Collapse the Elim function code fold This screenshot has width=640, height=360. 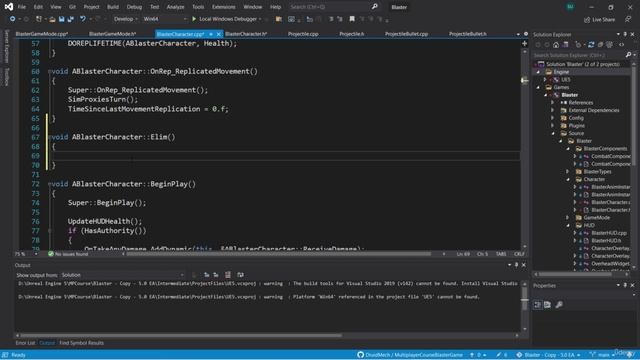[49, 137]
